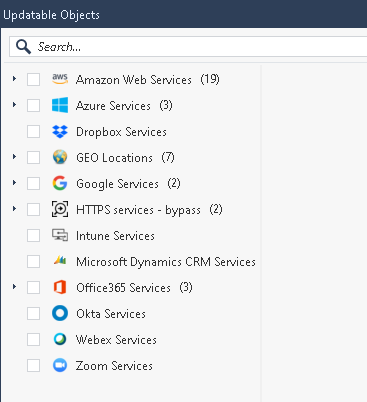The height and width of the screenshot is (402, 367).
Task: Click the Okta Services ring icon
Action: 60,313
